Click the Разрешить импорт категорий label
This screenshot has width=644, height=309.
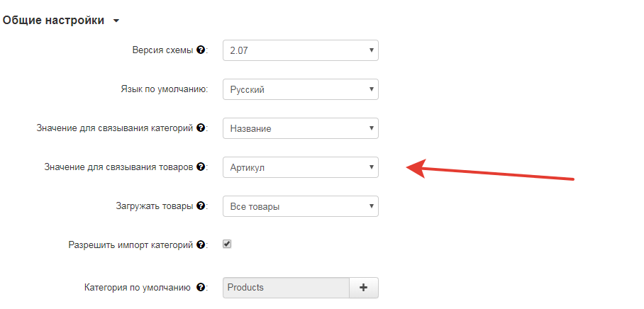[x=131, y=245]
